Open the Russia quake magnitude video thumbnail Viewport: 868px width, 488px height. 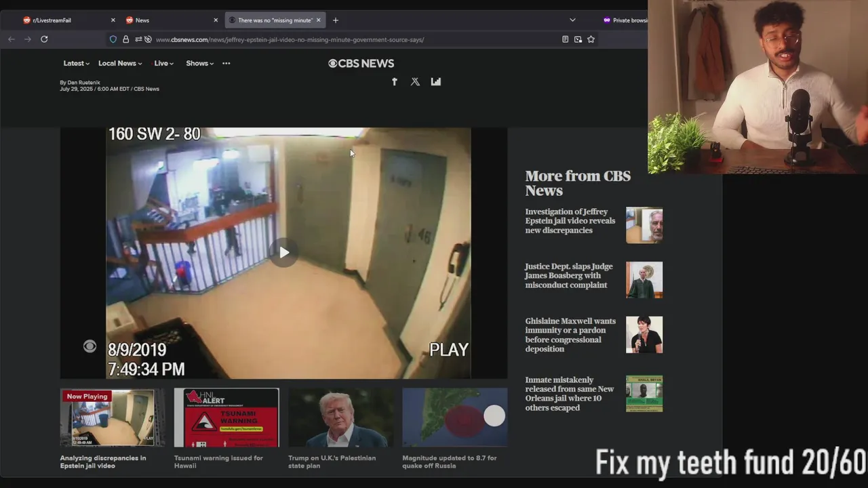454,418
